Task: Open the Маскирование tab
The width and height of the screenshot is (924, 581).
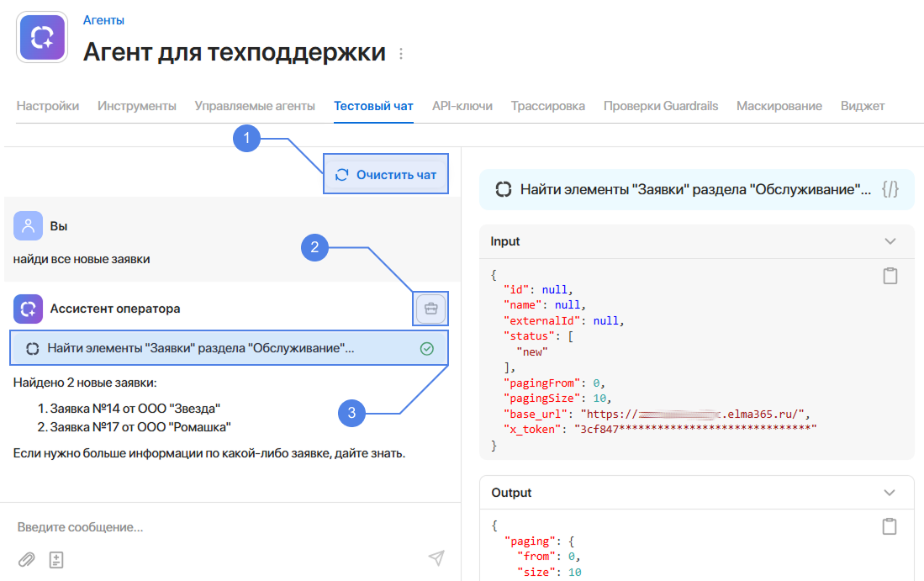Action: tap(779, 106)
